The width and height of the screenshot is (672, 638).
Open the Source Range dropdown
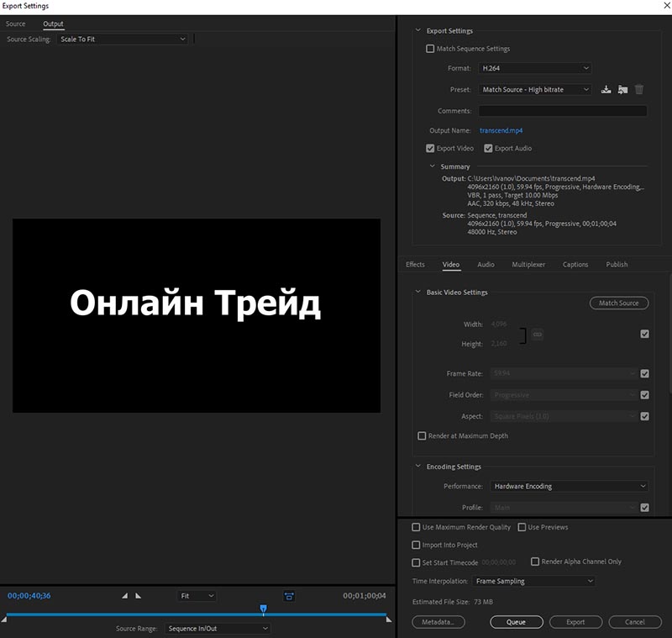click(x=218, y=628)
